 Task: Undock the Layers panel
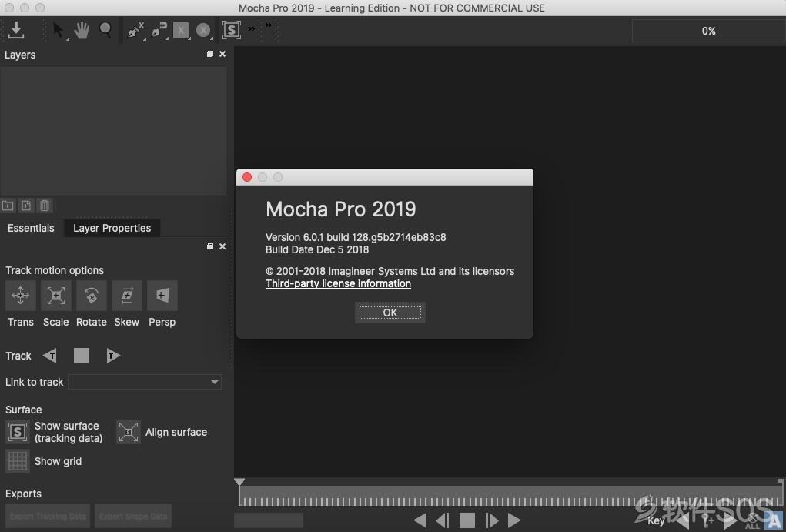(210, 54)
